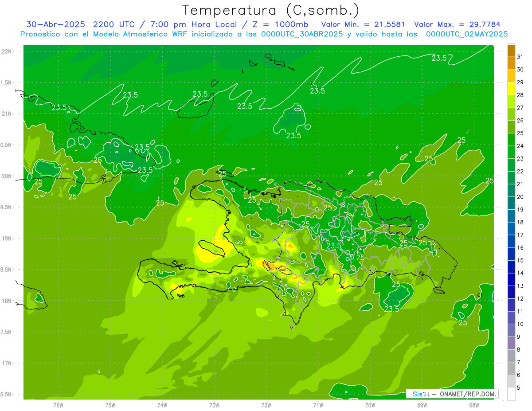Select the '30-Abr-2025' date text
Image resolution: width=532 pixels, height=411 pixels.
pyautogui.click(x=55, y=24)
